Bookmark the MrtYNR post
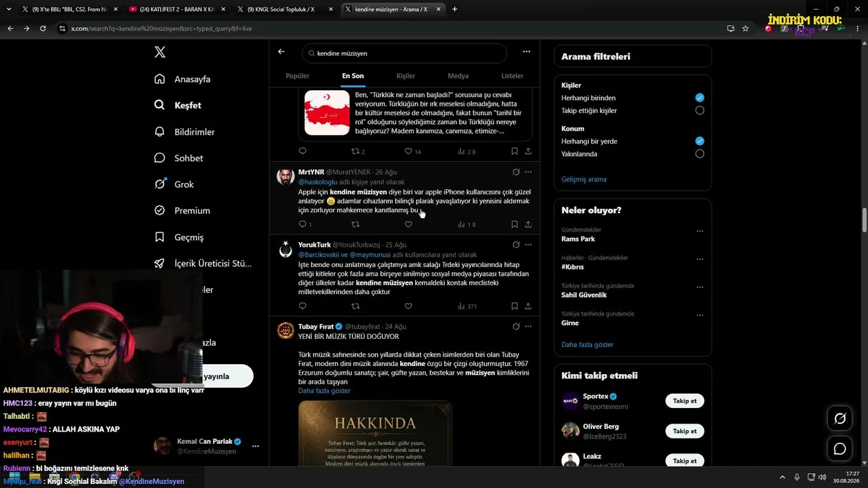The height and width of the screenshot is (488, 868). 515,224
